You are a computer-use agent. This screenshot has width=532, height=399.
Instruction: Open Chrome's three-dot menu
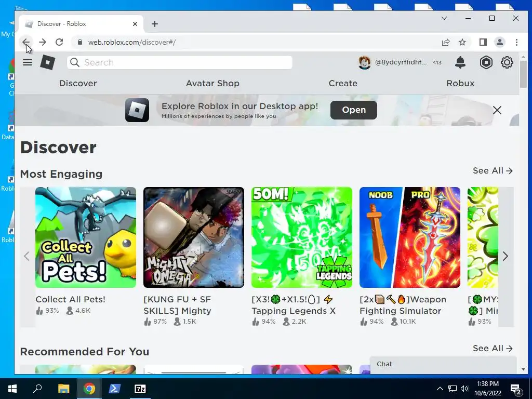click(516, 42)
